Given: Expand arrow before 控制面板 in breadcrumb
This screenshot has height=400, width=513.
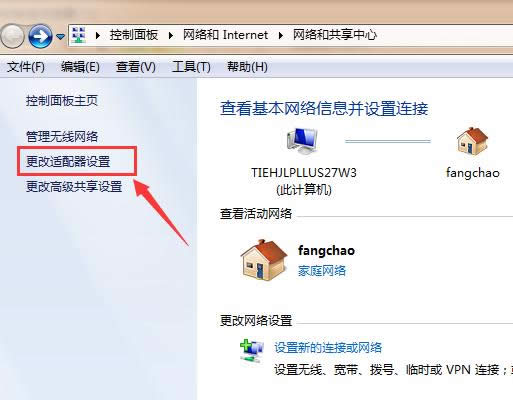Looking at the screenshot, I should pos(98,35).
